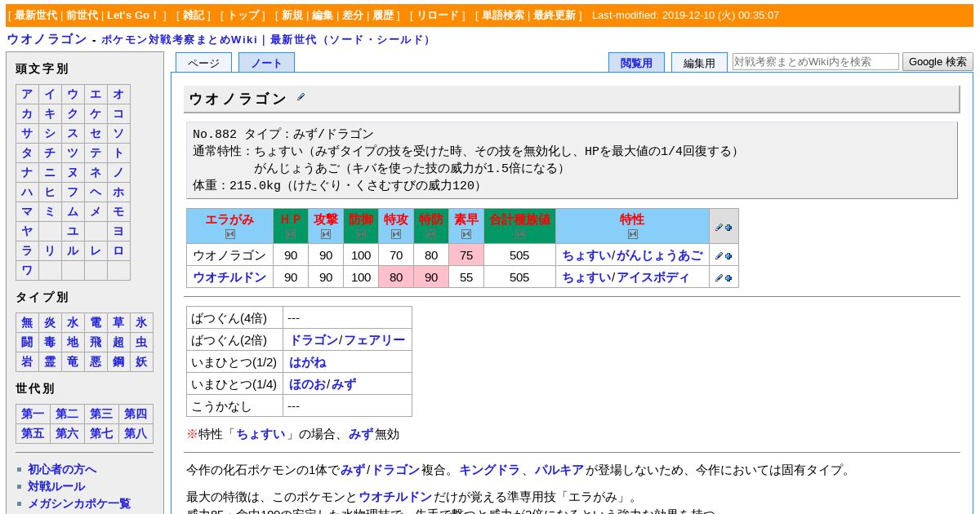Click the wiki search input field
Viewport: 980px width, 514px height.
coord(816,61)
